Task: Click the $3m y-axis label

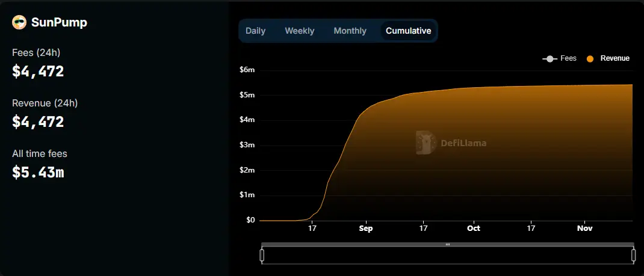Action: click(247, 145)
